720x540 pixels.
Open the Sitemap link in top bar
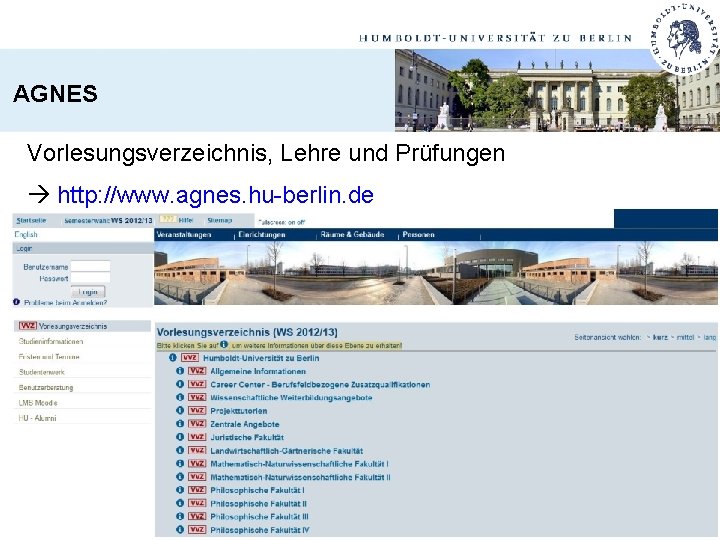(219, 220)
